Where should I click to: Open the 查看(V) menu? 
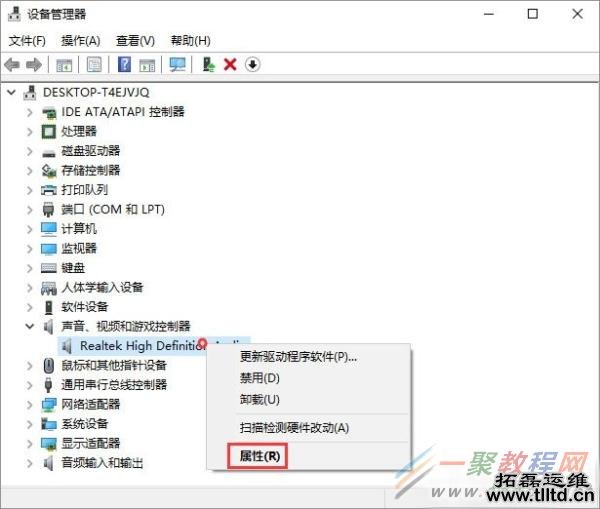click(135, 41)
